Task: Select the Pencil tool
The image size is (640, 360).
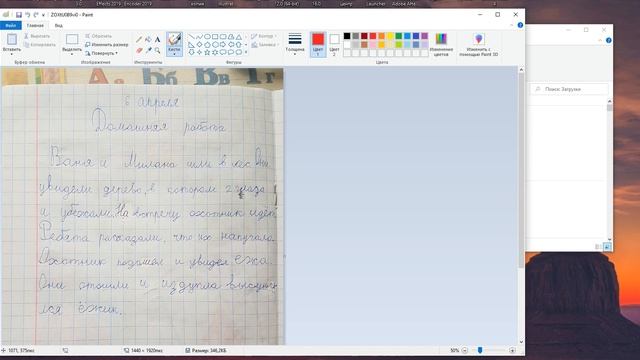Action: [139, 40]
